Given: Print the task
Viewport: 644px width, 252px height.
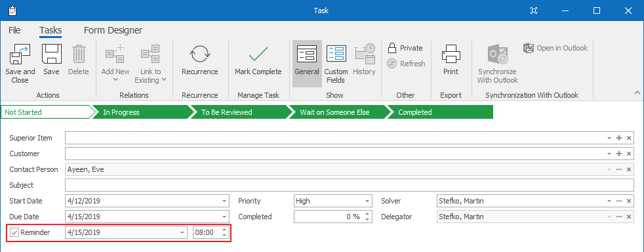Looking at the screenshot, I should (x=451, y=60).
